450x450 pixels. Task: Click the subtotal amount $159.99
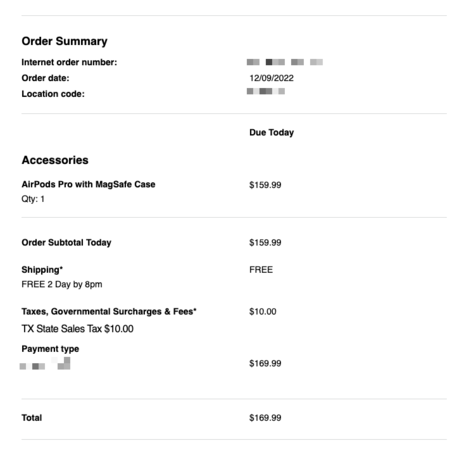pos(265,243)
